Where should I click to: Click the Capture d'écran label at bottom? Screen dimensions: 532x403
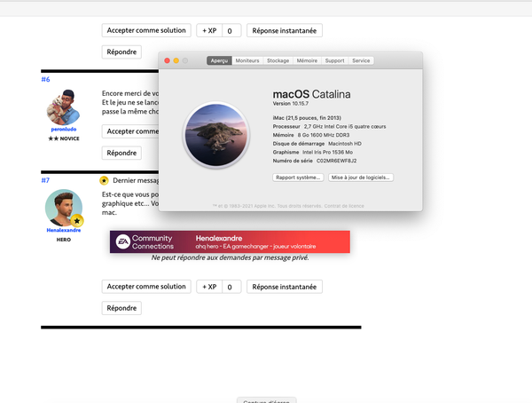(x=266, y=401)
